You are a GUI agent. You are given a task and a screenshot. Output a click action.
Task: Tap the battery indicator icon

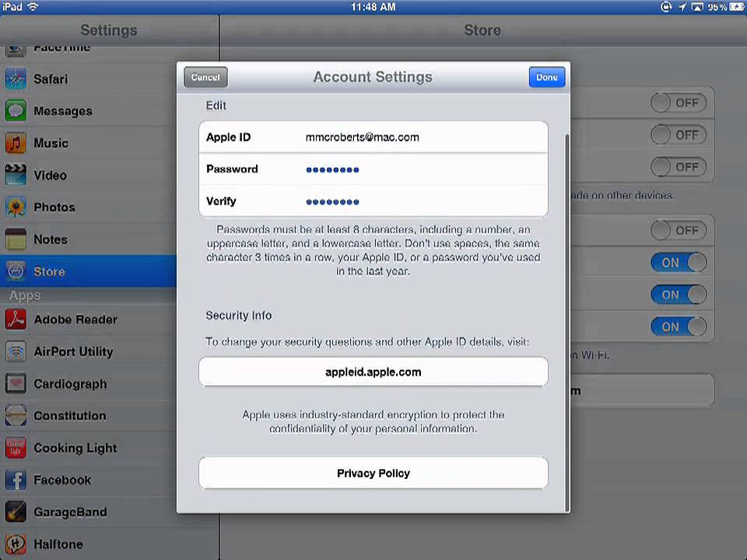737,7
